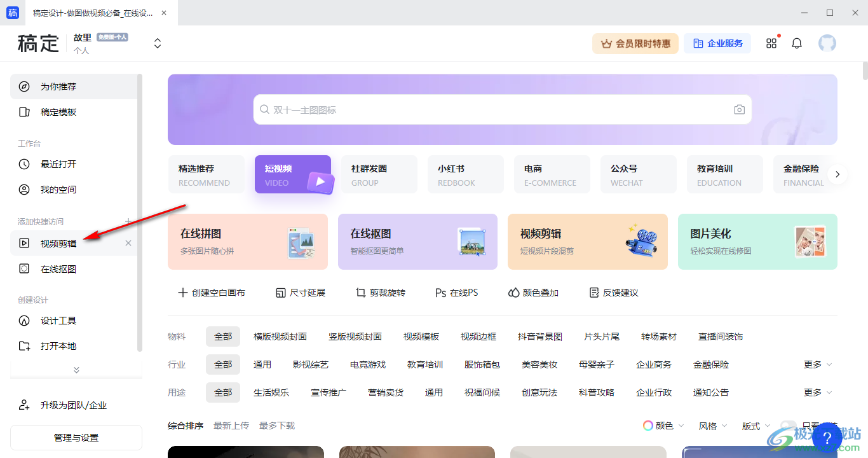Click the 双十一主图图标 search field
Image resolution: width=868 pixels, height=458 pixels.
(502, 109)
